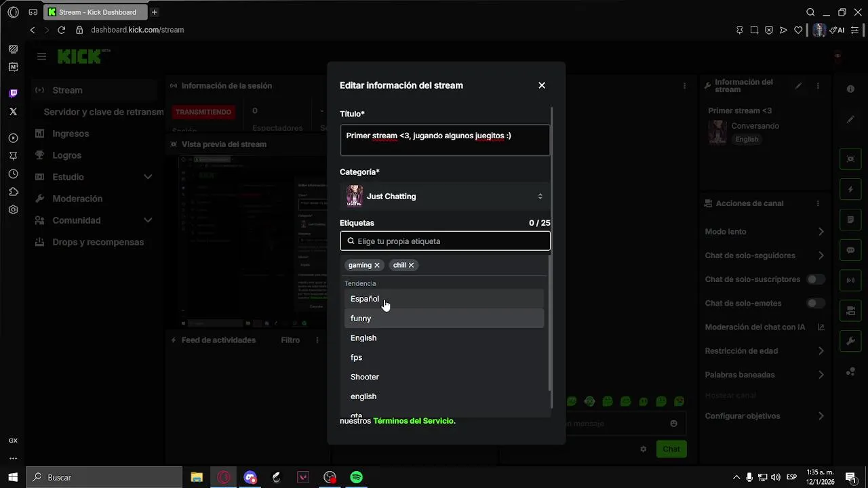Reload the dashboard page
868x488 pixels.
61,30
